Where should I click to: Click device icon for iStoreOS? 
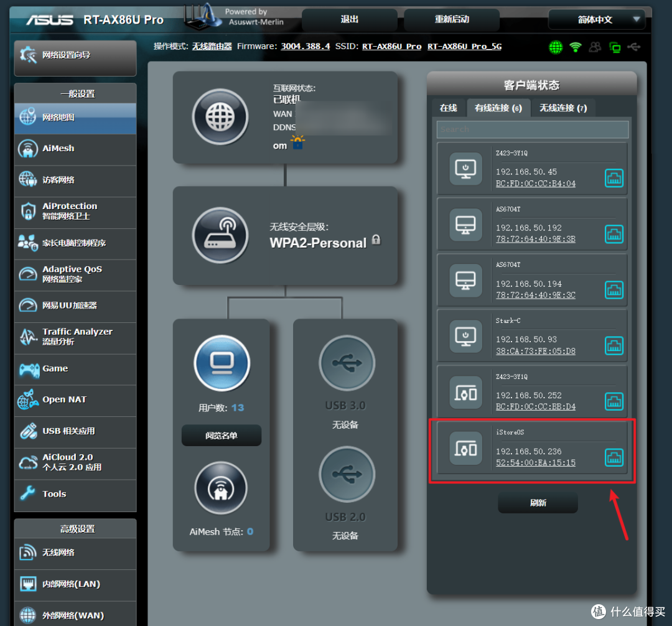coord(465,449)
